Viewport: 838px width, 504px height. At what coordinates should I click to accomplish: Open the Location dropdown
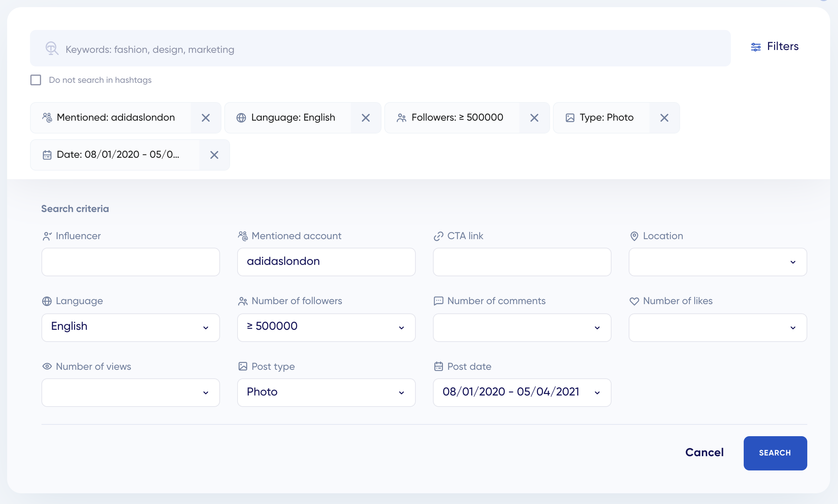coord(718,262)
